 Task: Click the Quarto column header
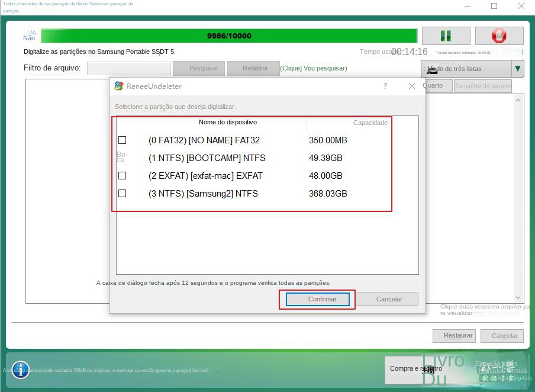coord(437,86)
